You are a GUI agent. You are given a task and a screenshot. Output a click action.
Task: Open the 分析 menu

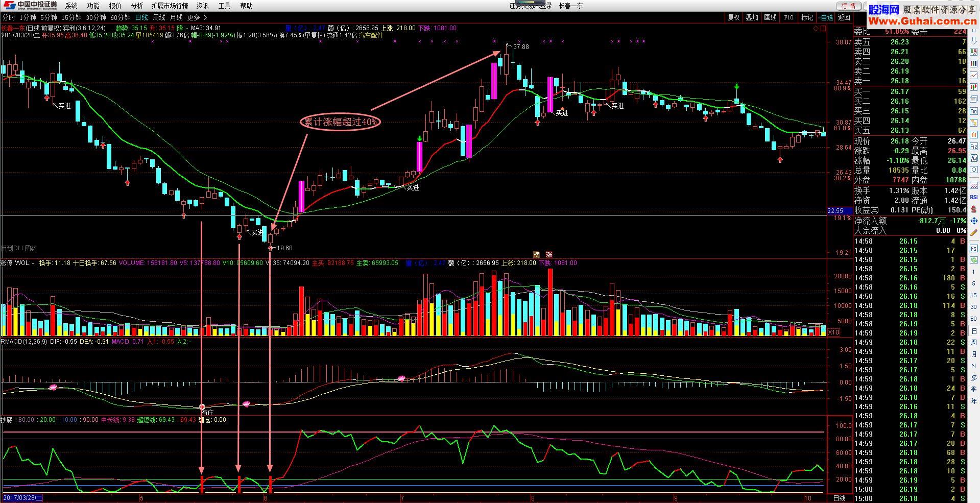pyautogui.click(x=137, y=6)
